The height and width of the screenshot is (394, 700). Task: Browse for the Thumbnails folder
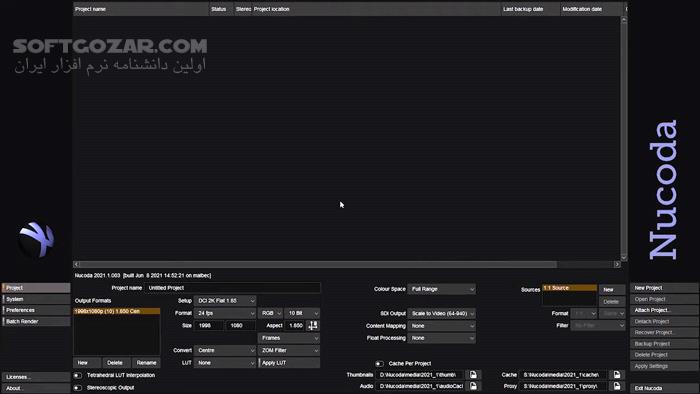(x=473, y=375)
